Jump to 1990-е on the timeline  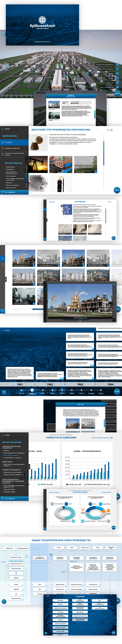click(62, 390)
